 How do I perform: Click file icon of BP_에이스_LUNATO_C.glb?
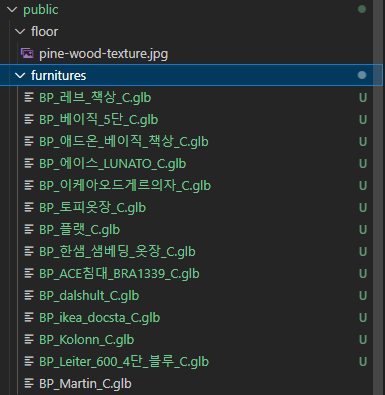pos(29,163)
